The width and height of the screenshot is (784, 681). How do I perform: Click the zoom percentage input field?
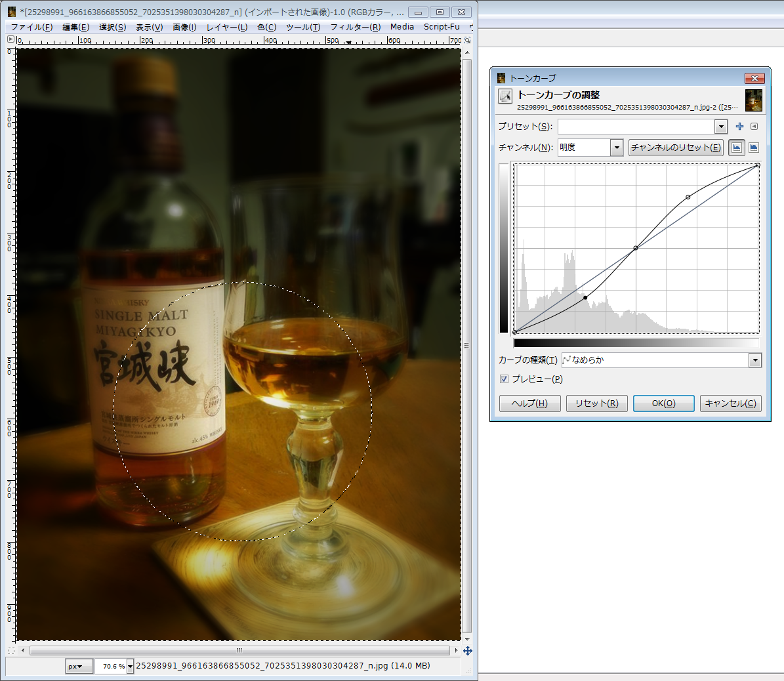pos(110,667)
